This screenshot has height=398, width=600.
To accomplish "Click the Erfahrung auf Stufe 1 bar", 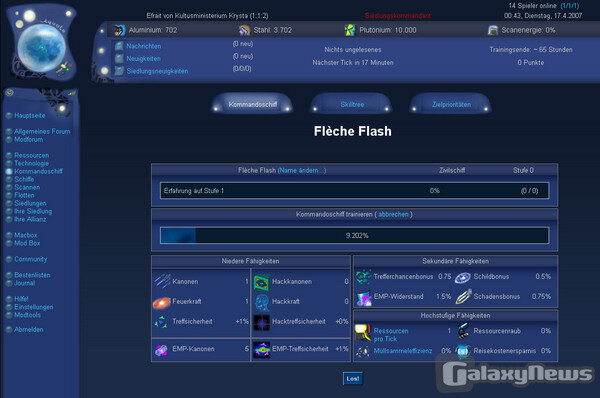I will pos(354,191).
